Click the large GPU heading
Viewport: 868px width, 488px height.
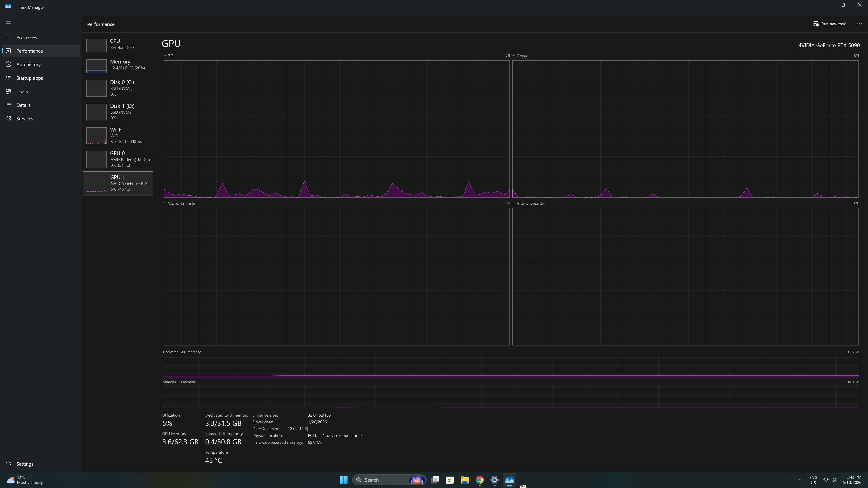tap(171, 43)
